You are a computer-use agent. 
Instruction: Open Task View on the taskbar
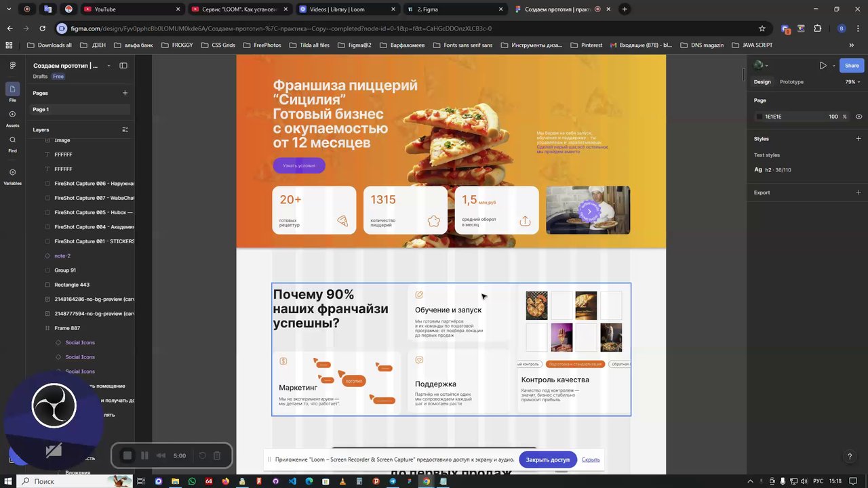click(141, 481)
